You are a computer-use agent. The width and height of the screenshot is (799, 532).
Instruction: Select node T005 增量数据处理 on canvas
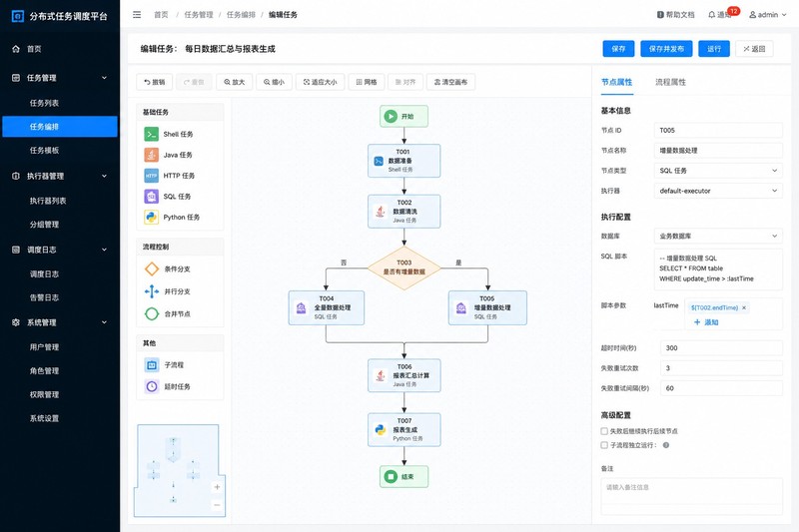click(x=487, y=307)
